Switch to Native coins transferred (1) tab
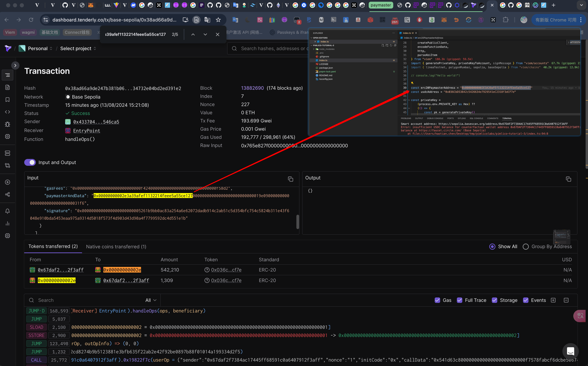 pos(116,247)
